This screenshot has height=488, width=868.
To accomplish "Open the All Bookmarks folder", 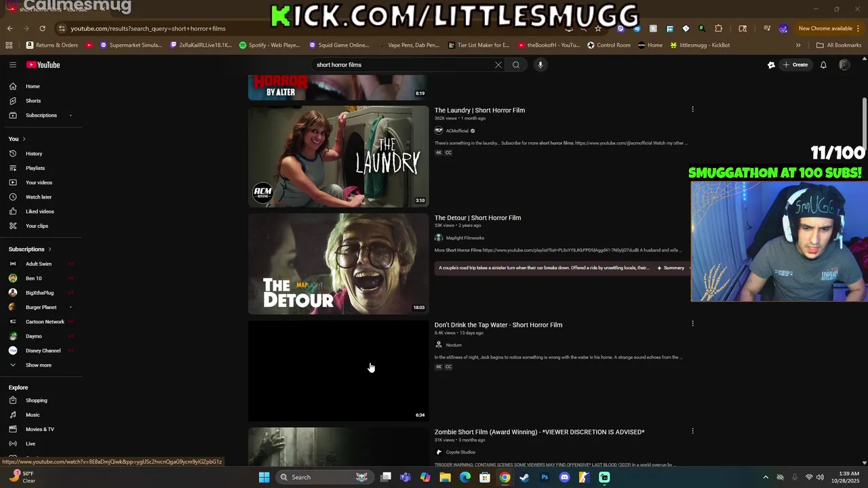I will coord(839,45).
